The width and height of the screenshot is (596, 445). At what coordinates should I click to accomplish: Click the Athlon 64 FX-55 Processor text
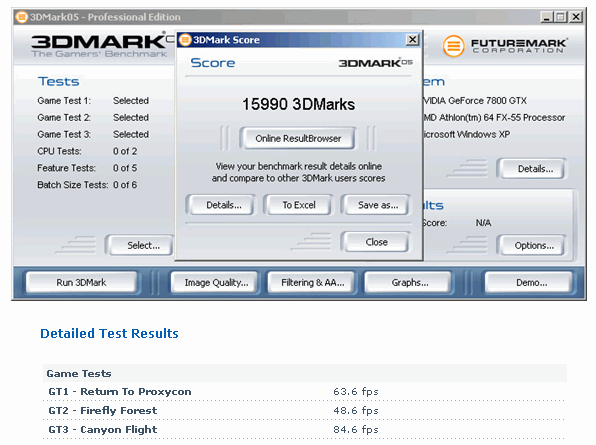[495, 117]
